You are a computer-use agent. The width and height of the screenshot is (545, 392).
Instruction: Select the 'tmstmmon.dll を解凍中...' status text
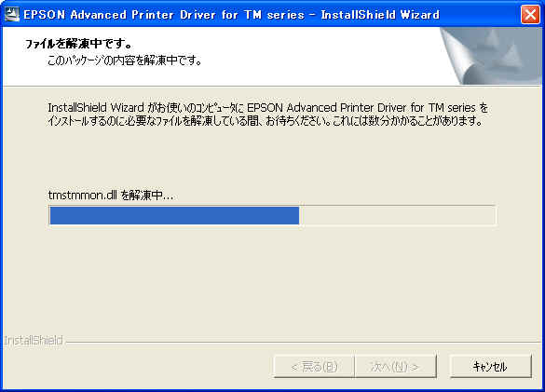(111, 196)
